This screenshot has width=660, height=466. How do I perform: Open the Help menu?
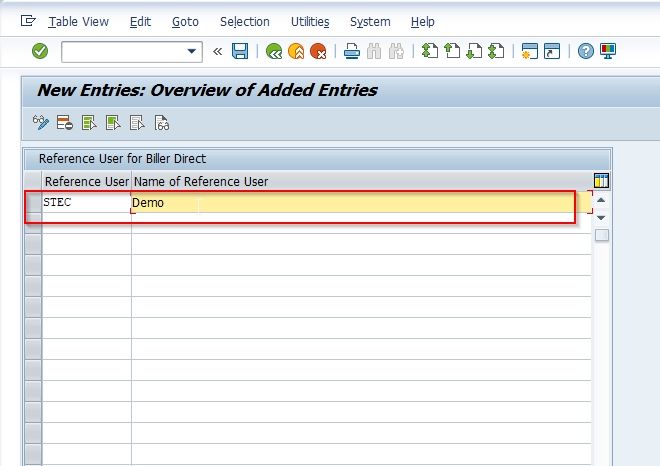click(423, 21)
